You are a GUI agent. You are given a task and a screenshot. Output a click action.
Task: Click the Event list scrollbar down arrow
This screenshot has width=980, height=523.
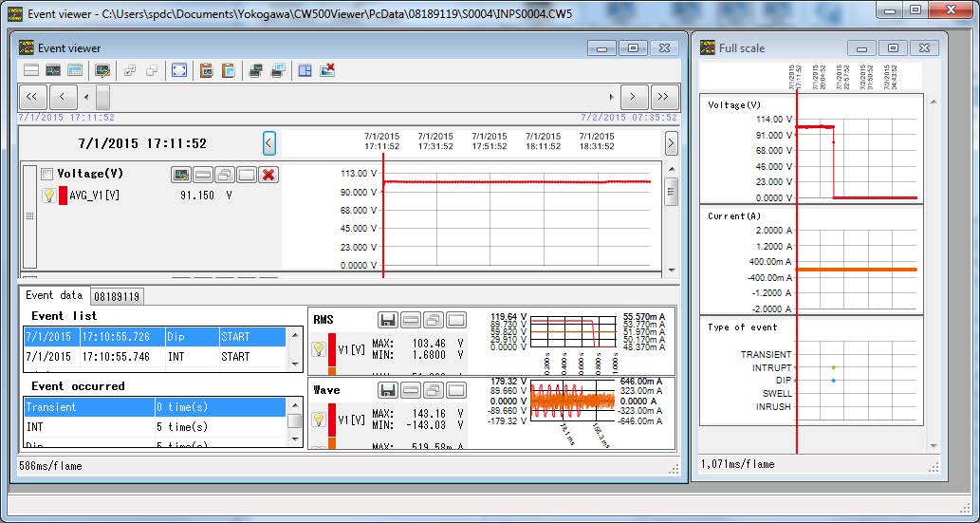tap(294, 364)
